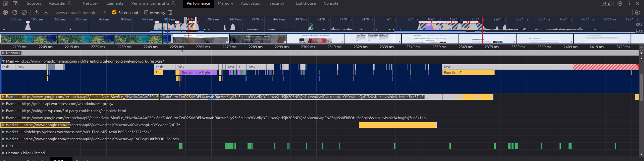The height and width of the screenshot is (161, 644).
Task: Expand the widgets.wp.com Frame track
Action: [x=3, y=111]
